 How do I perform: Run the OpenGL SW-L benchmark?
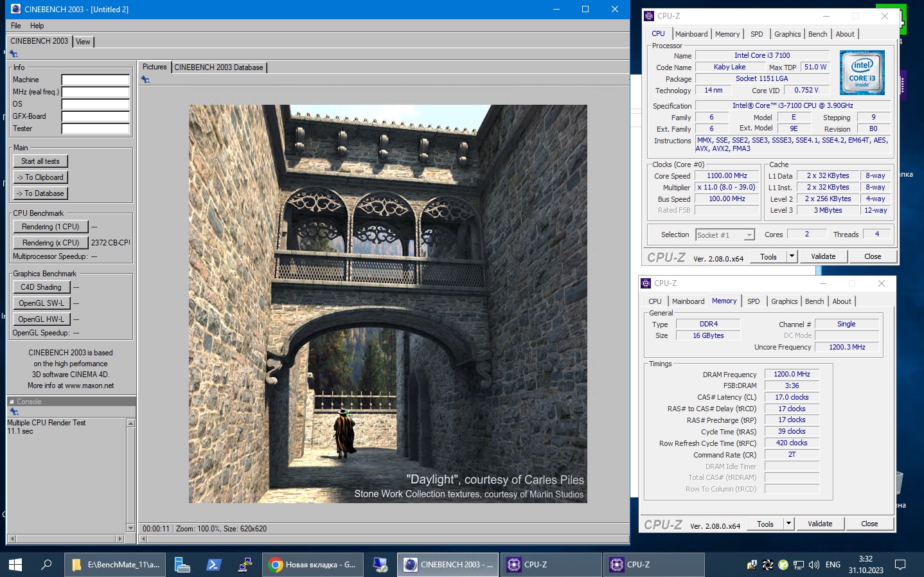(41, 303)
